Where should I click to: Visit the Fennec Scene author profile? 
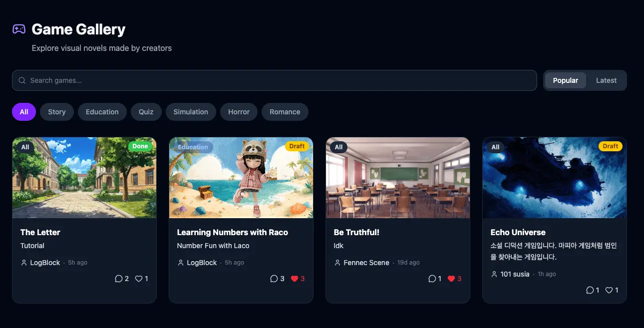[x=366, y=263]
